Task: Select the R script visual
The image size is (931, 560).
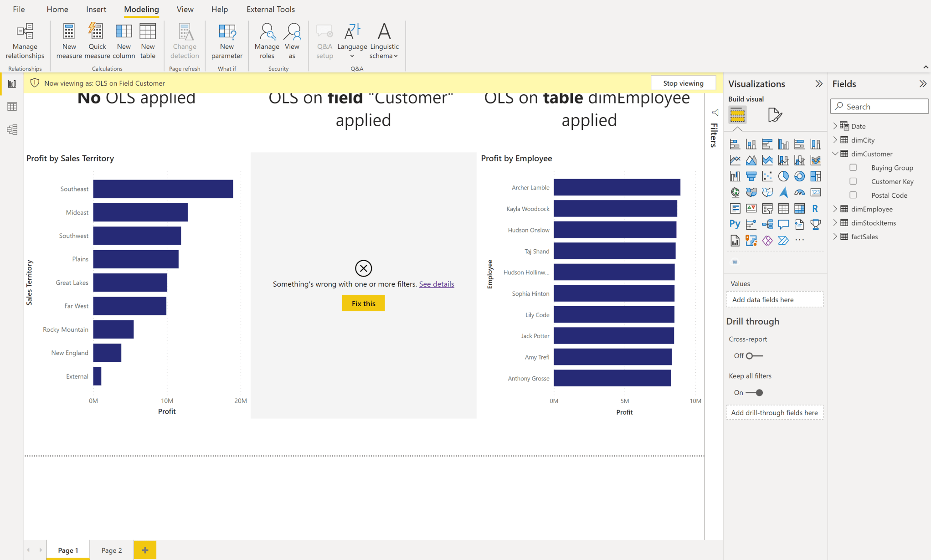Action: pos(816,208)
